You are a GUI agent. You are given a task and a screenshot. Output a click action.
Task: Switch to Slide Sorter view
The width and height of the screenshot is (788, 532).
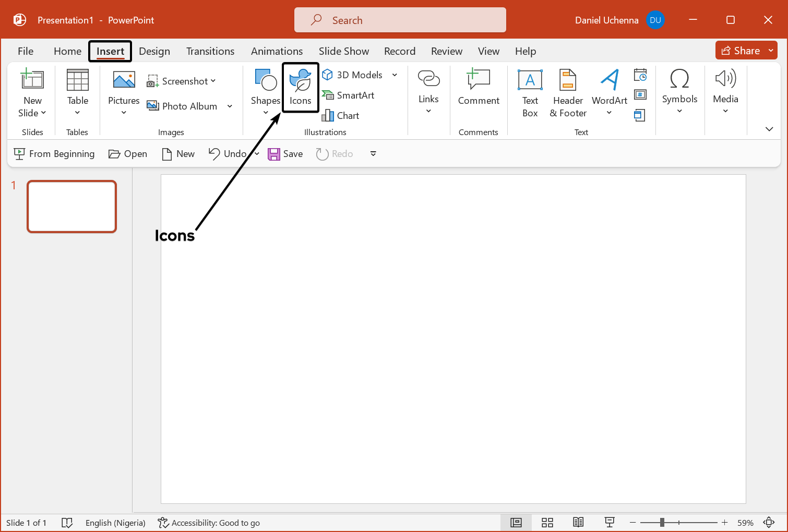[x=547, y=523]
